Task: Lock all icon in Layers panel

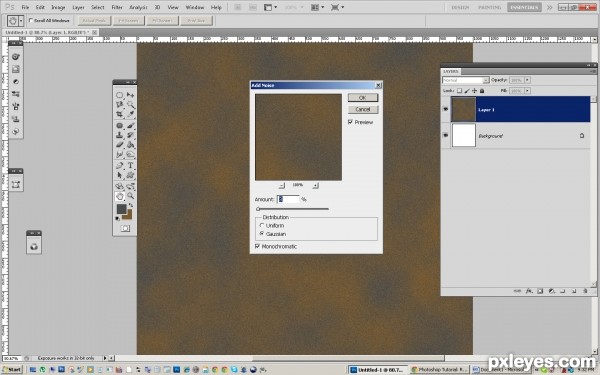Action: [x=482, y=91]
